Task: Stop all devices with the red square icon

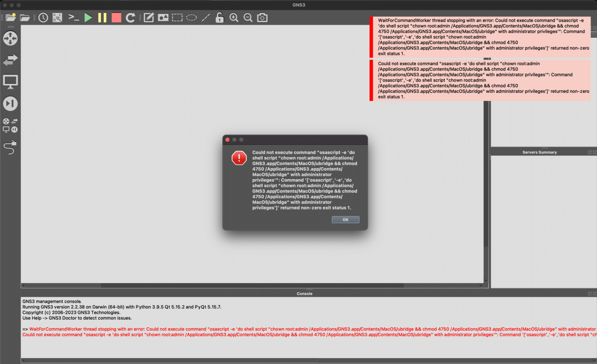Action: tap(116, 17)
